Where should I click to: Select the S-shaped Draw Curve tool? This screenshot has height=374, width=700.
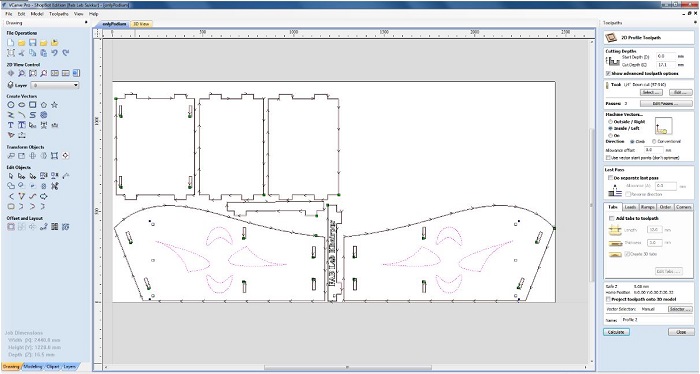33,115
